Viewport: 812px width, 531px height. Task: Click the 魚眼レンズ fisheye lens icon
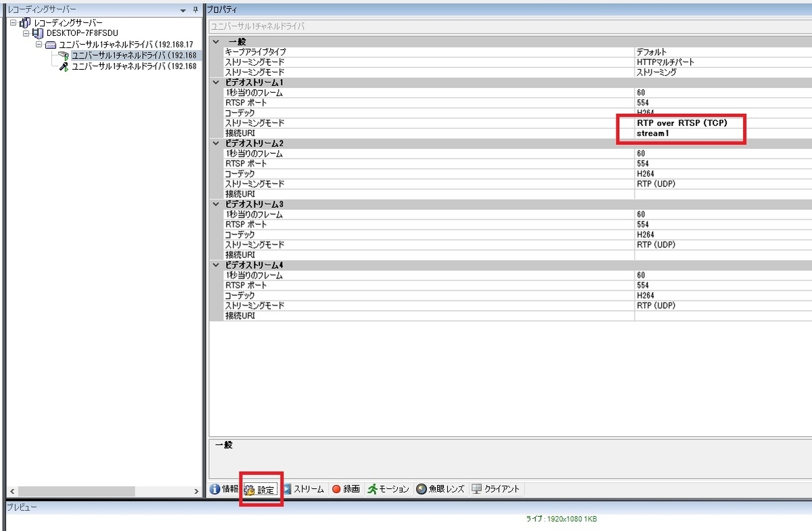(420, 488)
